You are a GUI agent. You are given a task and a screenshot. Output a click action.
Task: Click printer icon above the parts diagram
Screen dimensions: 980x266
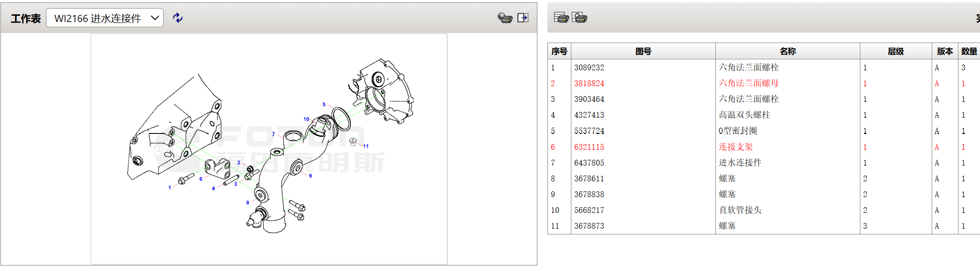point(504,18)
